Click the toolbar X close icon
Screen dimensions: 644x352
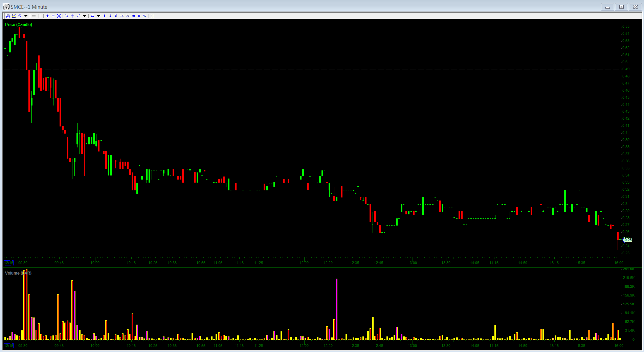pyautogui.click(x=153, y=16)
